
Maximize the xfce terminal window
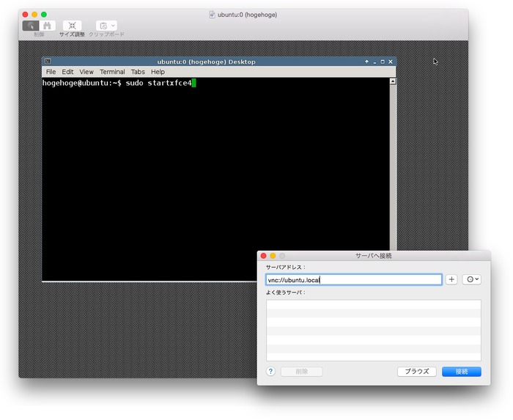(383, 62)
